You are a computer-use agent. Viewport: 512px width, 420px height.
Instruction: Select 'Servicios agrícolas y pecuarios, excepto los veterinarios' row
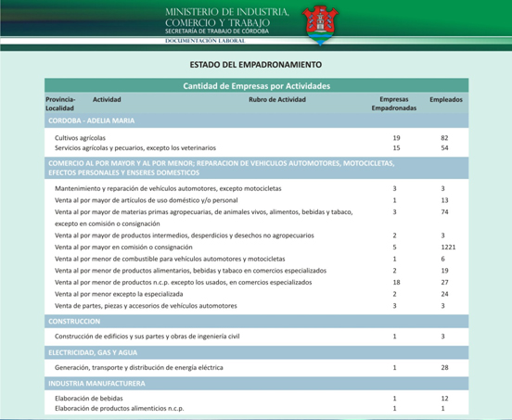pos(256,147)
